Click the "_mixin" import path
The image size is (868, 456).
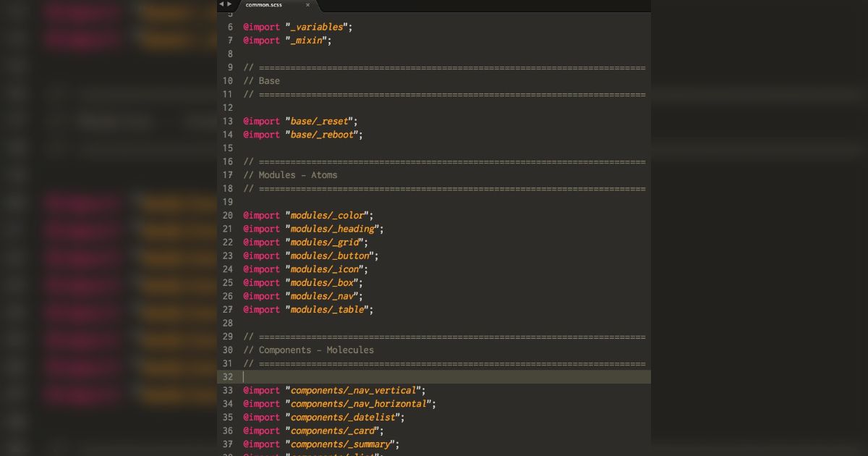point(307,41)
